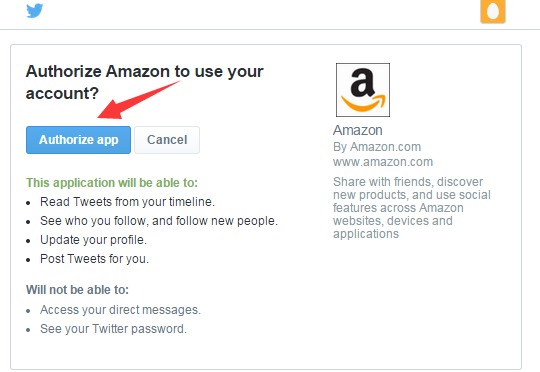Select Access your direct messages item
This screenshot has height=372, width=540.
point(120,310)
